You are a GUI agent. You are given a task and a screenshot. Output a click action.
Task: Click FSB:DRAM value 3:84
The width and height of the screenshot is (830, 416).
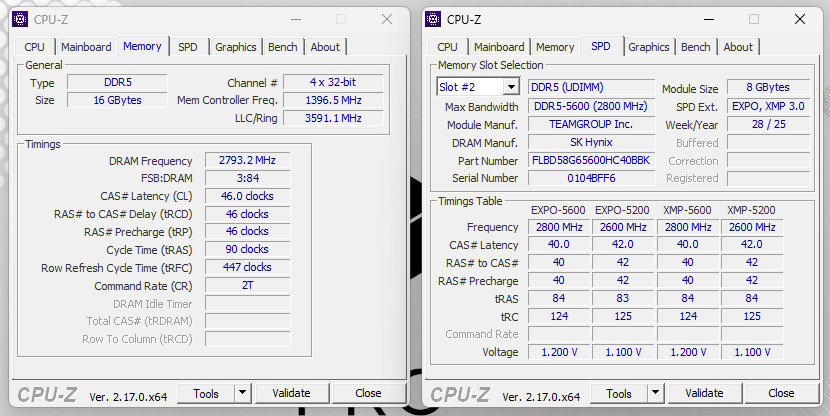tap(247, 178)
